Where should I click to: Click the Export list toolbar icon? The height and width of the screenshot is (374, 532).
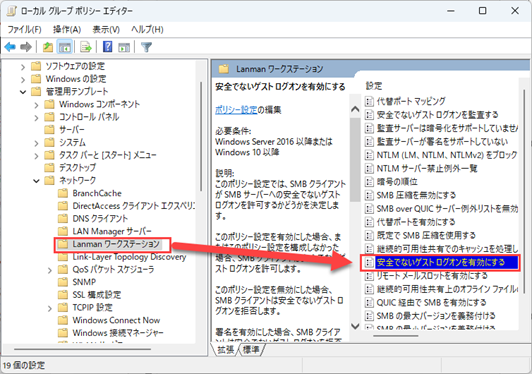tap(86, 47)
